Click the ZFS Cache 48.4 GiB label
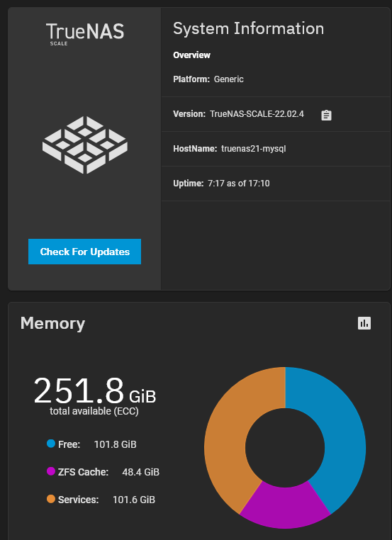Image resolution: width=392 pixels, height=540 pixels. click(x=108, y=472)
